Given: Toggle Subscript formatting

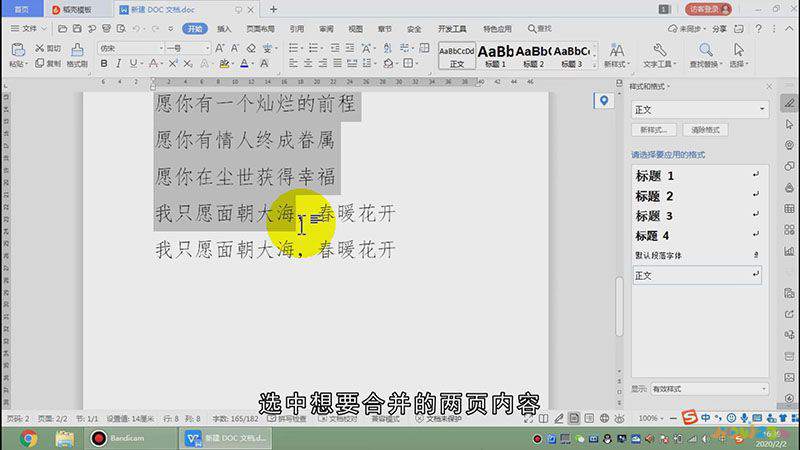Looking at the screenshot, I should (x=188, y=64).
